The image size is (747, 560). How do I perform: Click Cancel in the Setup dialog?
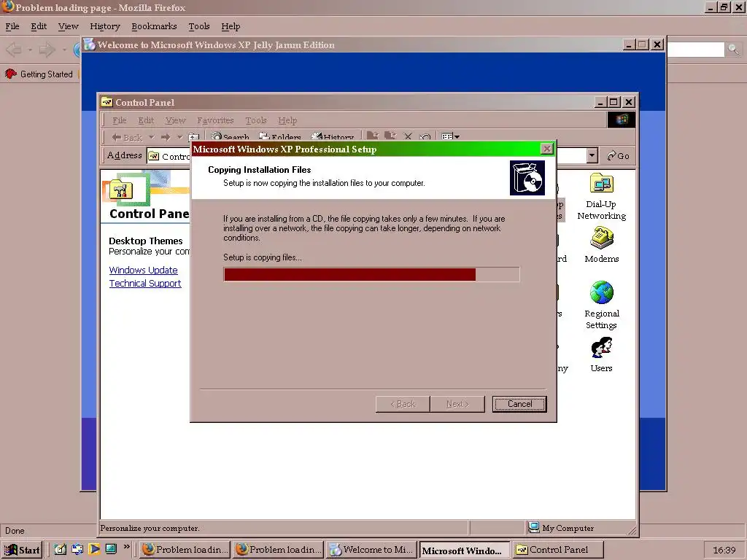click(x=519, y=404)
